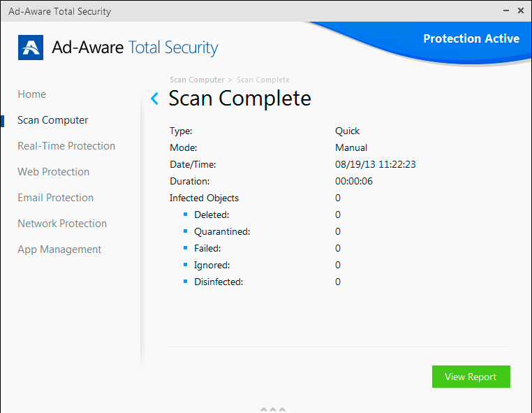The image size is (532, 413).
Task: Open the App Management section
Action: (59, 249)
